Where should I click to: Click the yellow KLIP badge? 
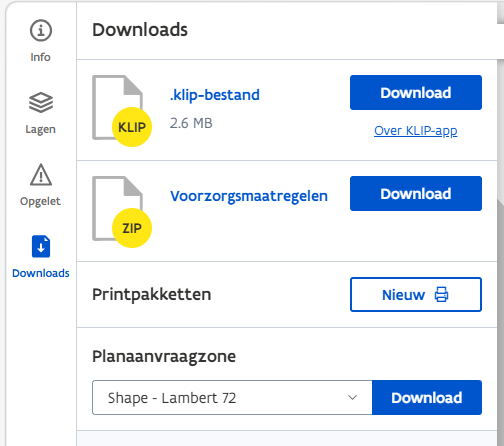(132, 127)
